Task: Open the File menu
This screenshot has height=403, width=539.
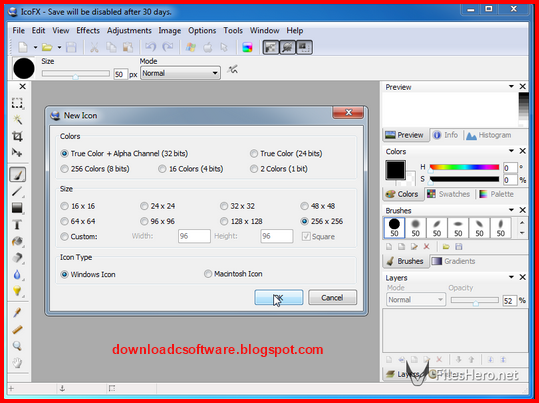Action: coord(19,31)
